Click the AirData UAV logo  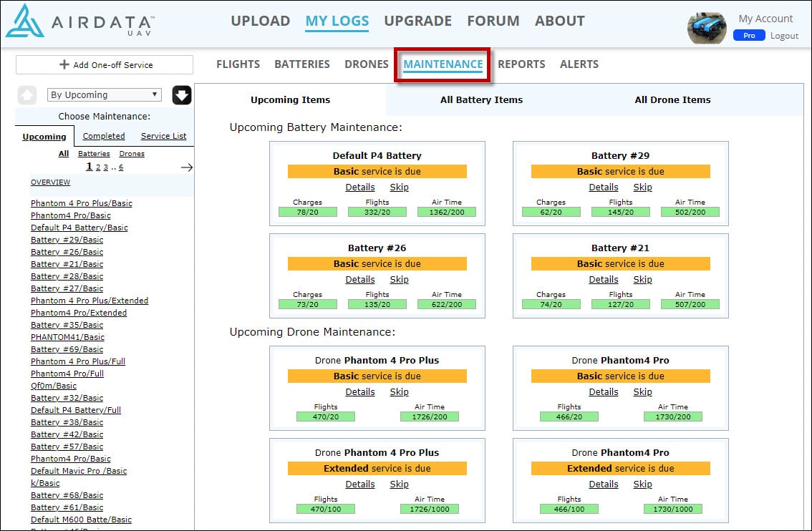pos(80,21)
